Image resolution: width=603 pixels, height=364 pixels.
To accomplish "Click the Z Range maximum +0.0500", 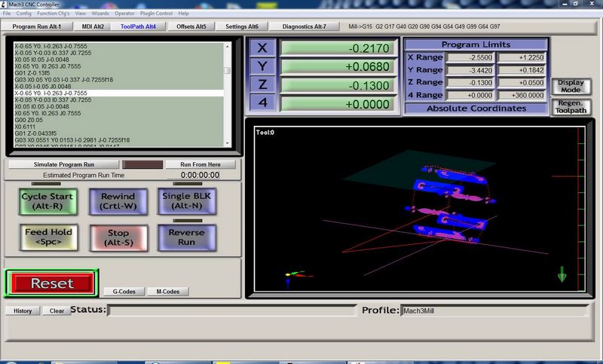I will click(x=522, y=83).
